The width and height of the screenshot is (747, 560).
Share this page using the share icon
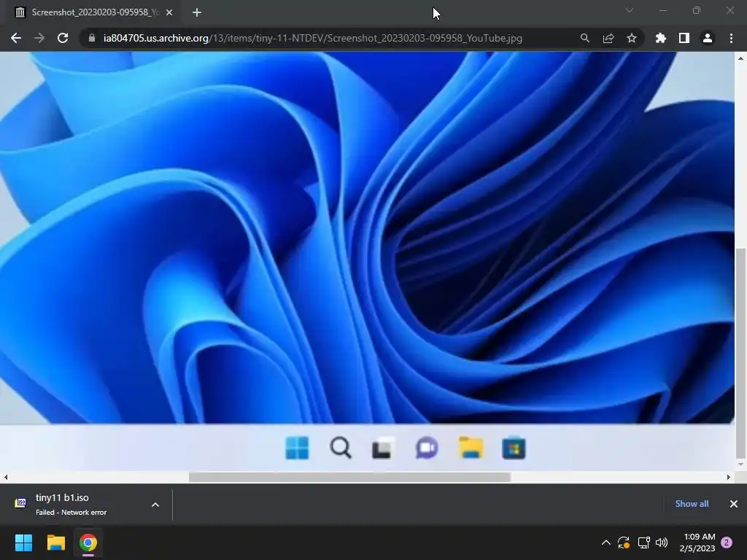[608, 38]
